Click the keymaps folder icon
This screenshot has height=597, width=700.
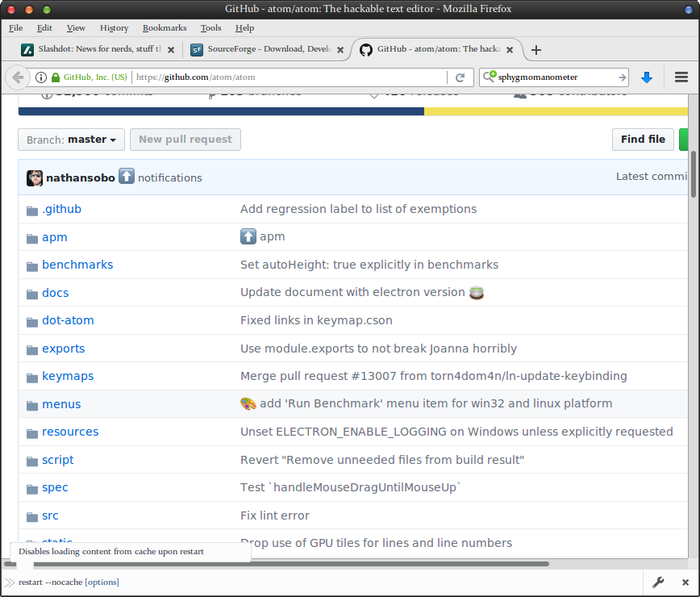pyautogui.click(x=31, y=378)
